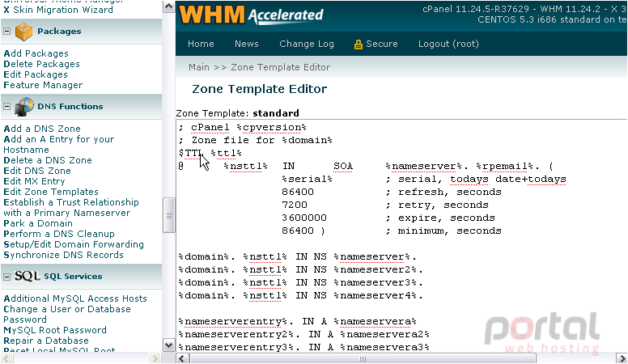This screenshot has height=364, width=628.
Task: Open MySQL Root Password link
Action: [55, 330]
